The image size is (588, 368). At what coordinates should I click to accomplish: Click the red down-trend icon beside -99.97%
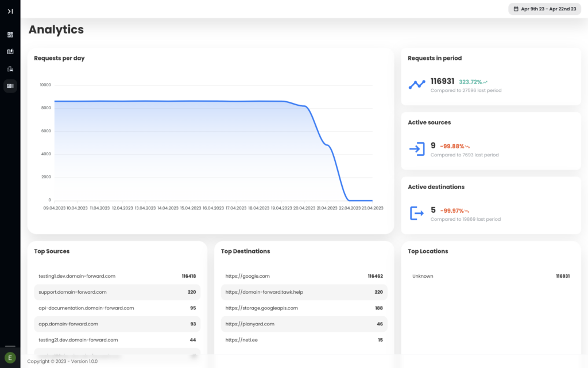467,211
